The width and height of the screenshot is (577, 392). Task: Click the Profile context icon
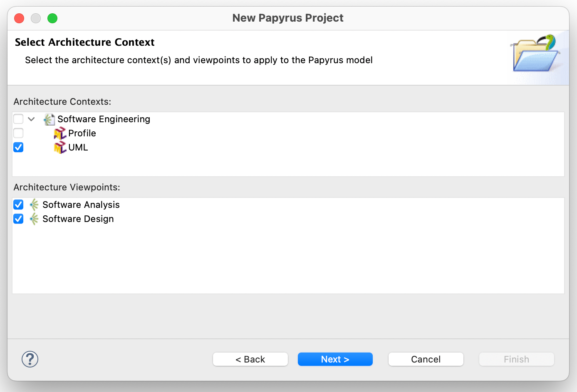pos(60,133)
